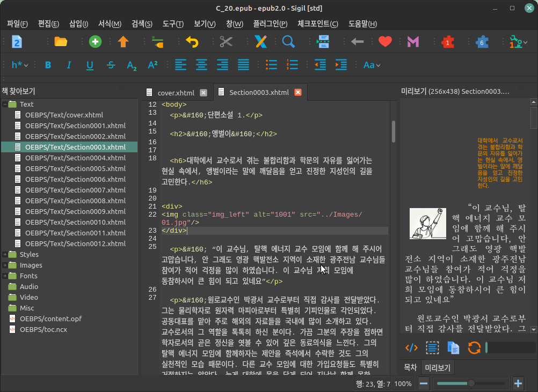Click the orange up-arrow save icon
This screenshot has width=538, height=392.
[123, 42]
